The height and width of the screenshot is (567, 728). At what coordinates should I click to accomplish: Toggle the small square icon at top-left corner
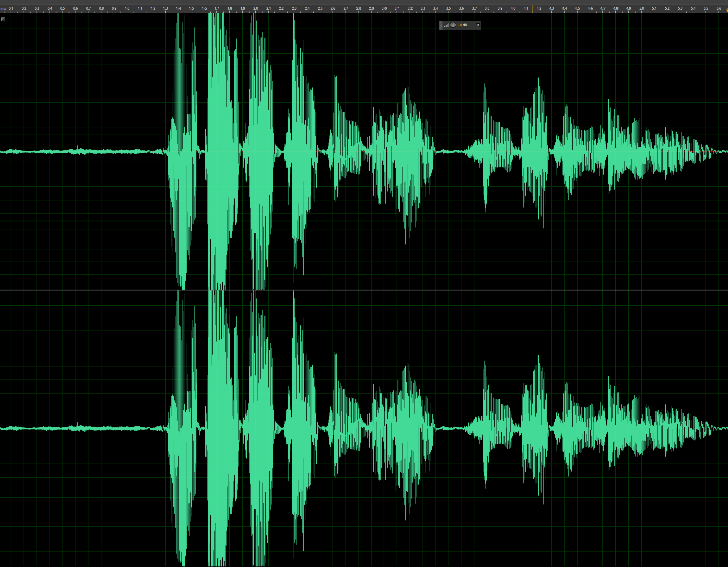(x=3, y=19)
